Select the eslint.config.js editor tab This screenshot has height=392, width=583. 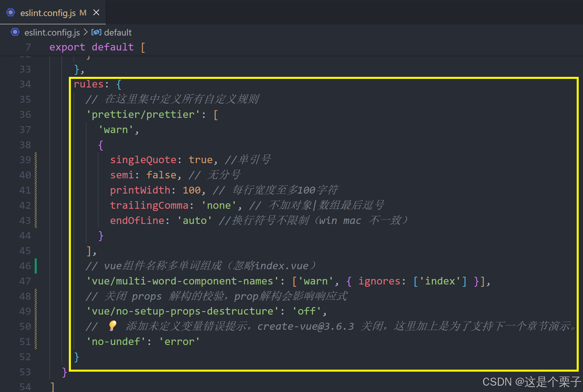pyautogui.click(x=48, y=13)
